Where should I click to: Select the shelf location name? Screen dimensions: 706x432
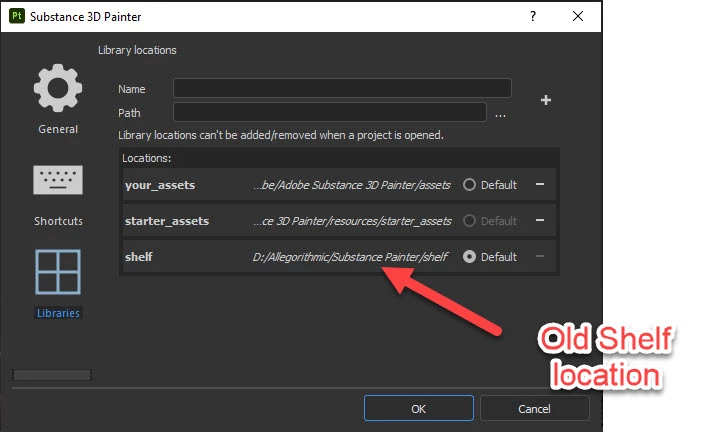click(139, 257)
